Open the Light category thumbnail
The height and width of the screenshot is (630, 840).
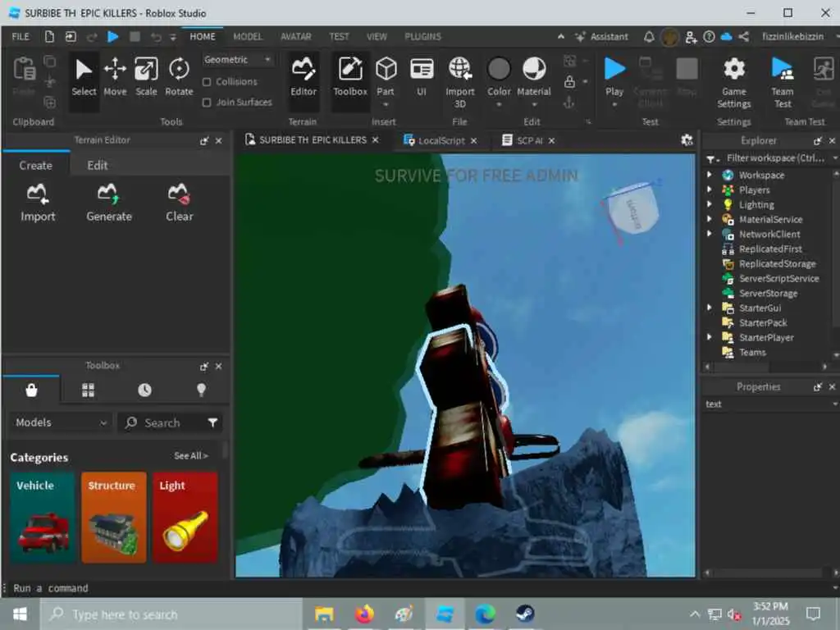tap(185, 517)
